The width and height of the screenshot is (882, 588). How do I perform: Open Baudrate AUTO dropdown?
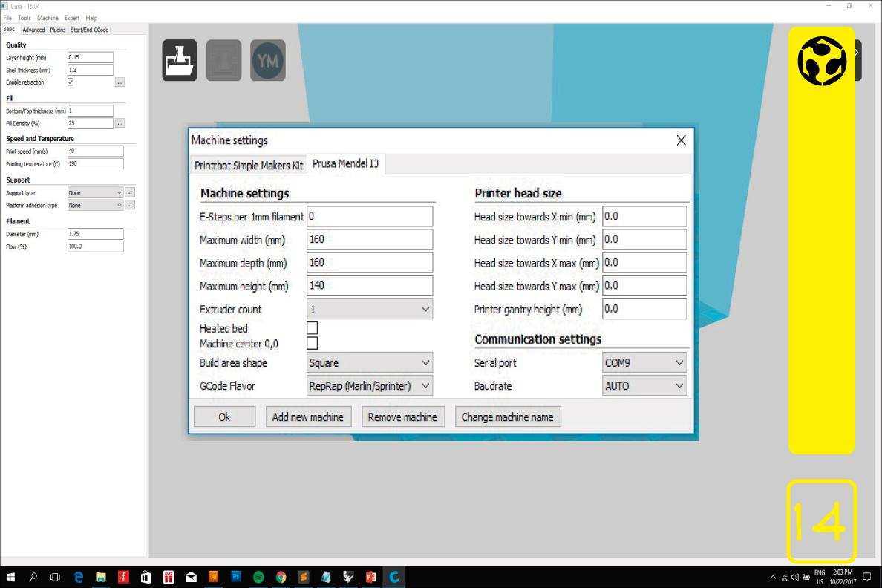coord(644,386)
